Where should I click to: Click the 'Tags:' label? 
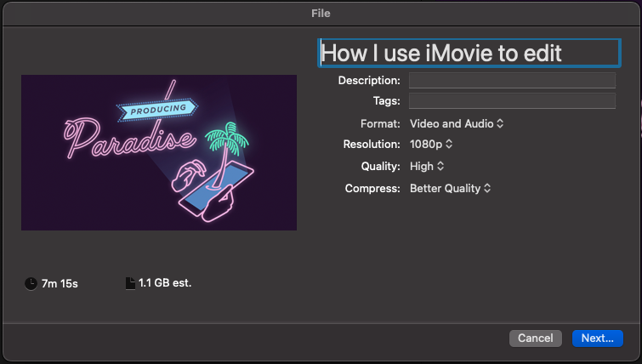click(x=387, y=100)
